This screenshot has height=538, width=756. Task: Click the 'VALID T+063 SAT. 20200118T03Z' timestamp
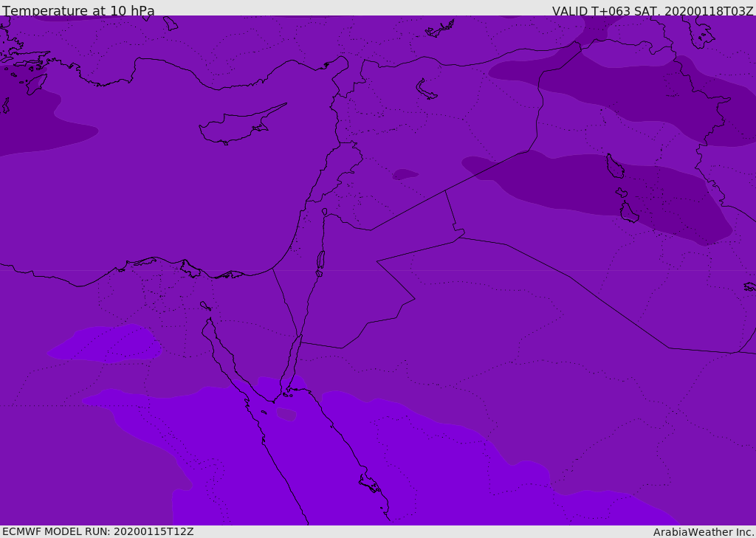(653, 10)
